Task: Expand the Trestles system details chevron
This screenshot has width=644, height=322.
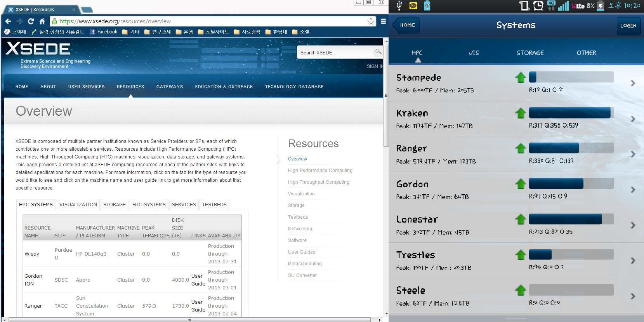Action: coord(633,261)
